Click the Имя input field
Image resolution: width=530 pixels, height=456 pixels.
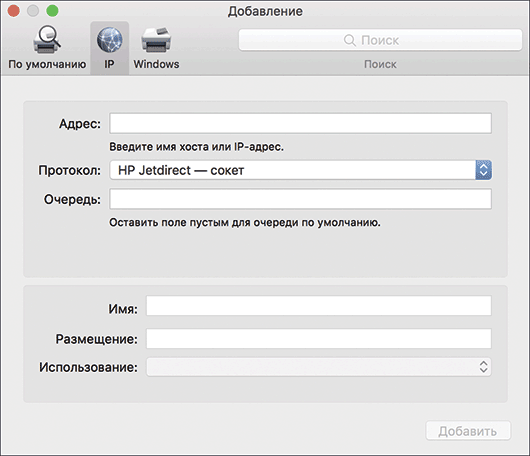pyautogui.click(x=318, y=306)
